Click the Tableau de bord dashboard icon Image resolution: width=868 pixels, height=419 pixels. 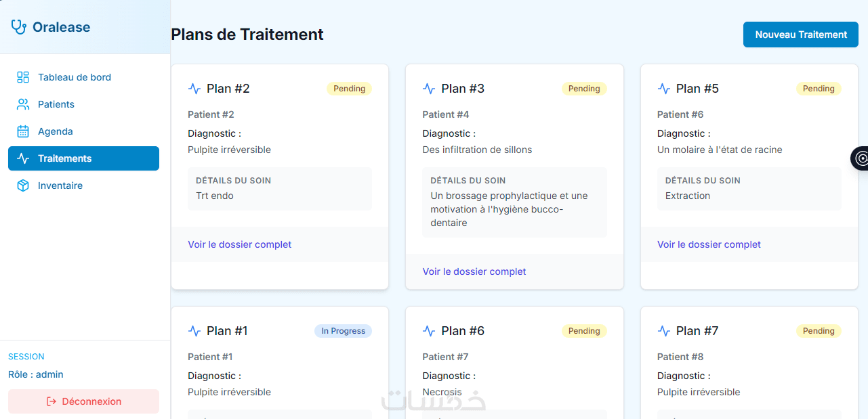[23, 77]
